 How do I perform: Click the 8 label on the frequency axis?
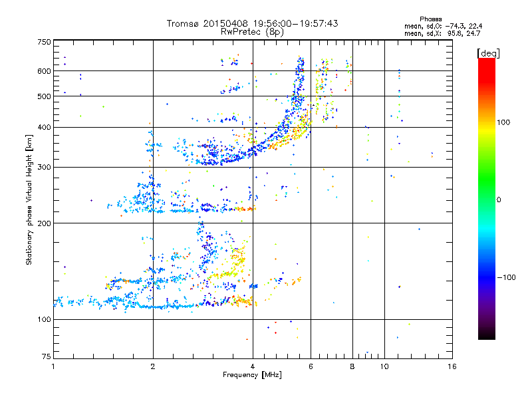tap(352, 366)
